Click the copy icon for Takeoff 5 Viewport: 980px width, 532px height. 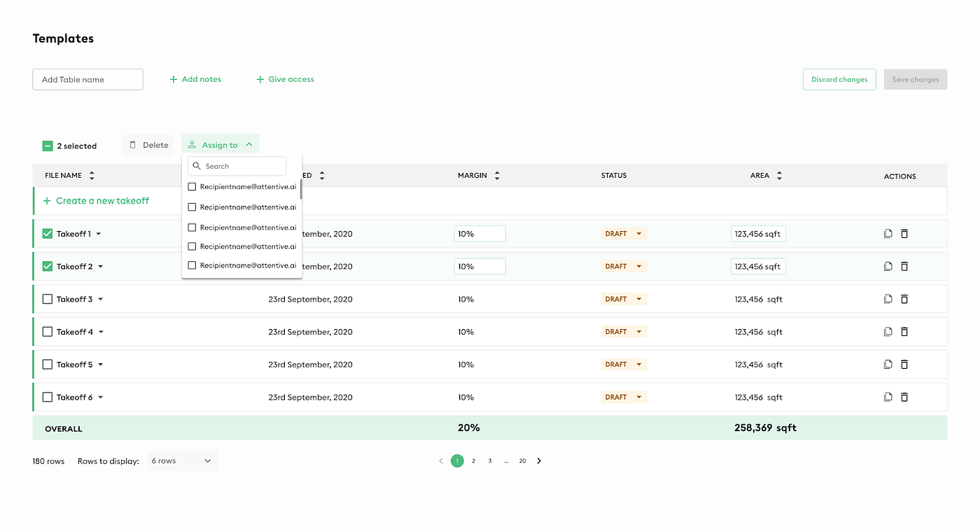click(x=888, y=365)
